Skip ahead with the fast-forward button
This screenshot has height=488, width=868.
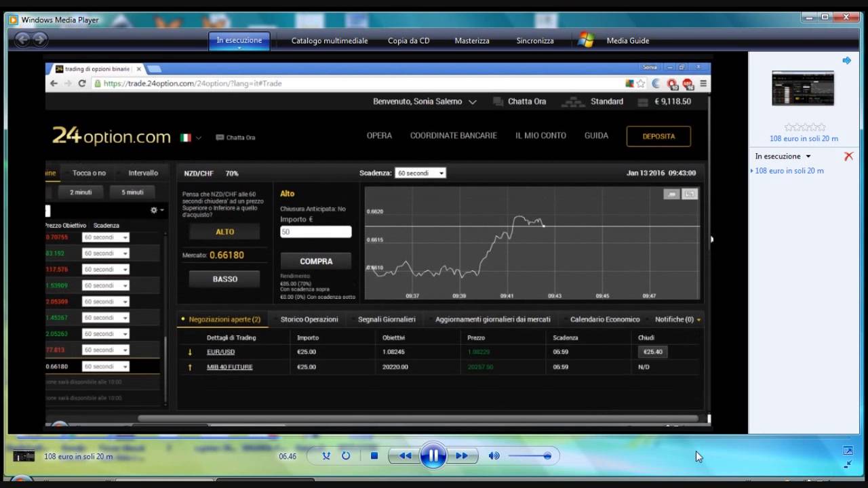pyautogui.click(x=462, y=456)
